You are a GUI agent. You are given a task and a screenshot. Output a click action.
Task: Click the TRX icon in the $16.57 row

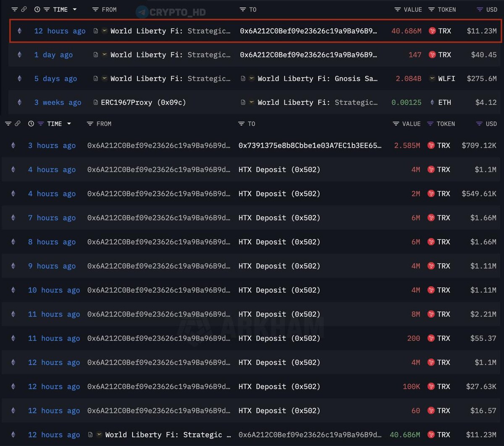click(431, 411)
